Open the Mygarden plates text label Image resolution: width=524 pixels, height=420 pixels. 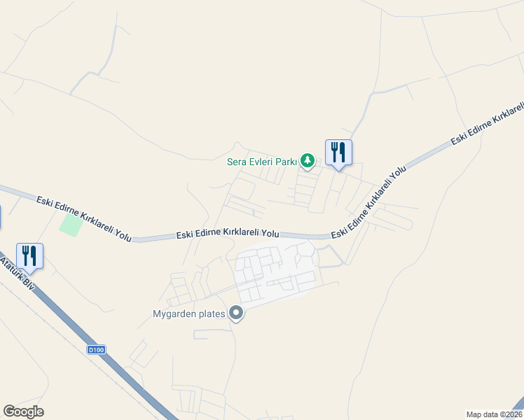[189, 314]
